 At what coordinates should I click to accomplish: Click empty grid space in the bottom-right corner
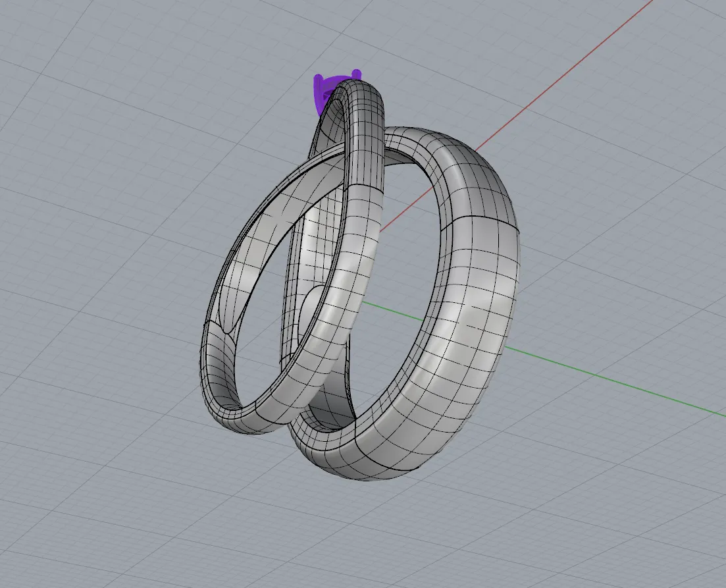click(x=658, y=540)
